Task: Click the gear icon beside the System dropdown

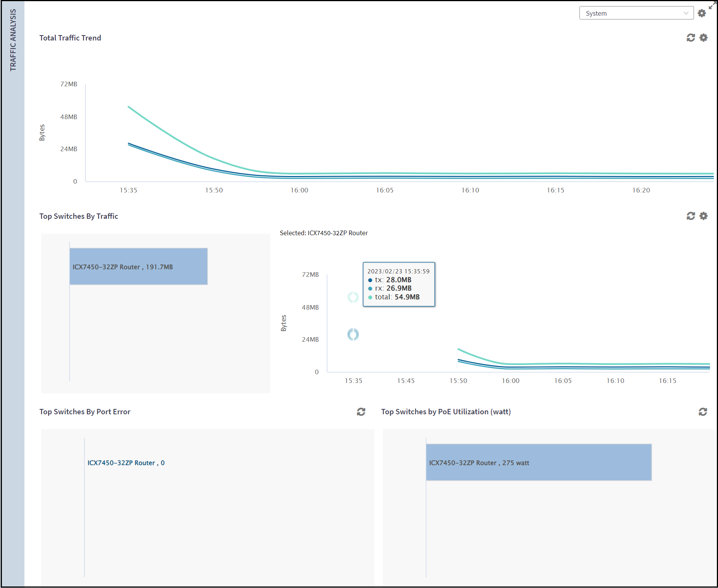Action: 702,13
